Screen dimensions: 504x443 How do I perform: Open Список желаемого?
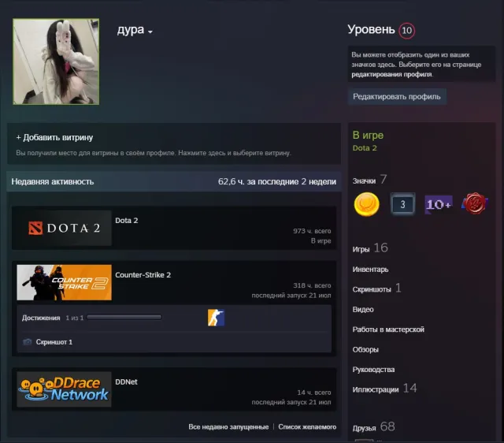coord(307,426)
